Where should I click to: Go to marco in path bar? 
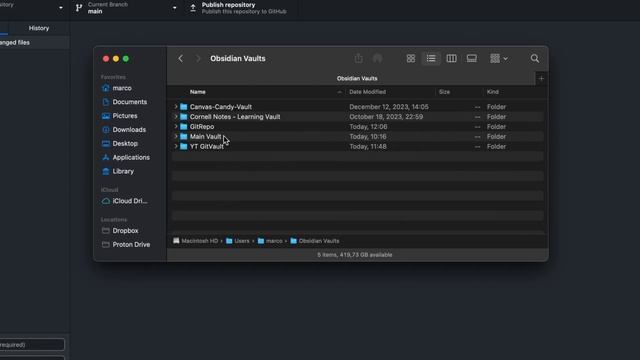point(270,241)
